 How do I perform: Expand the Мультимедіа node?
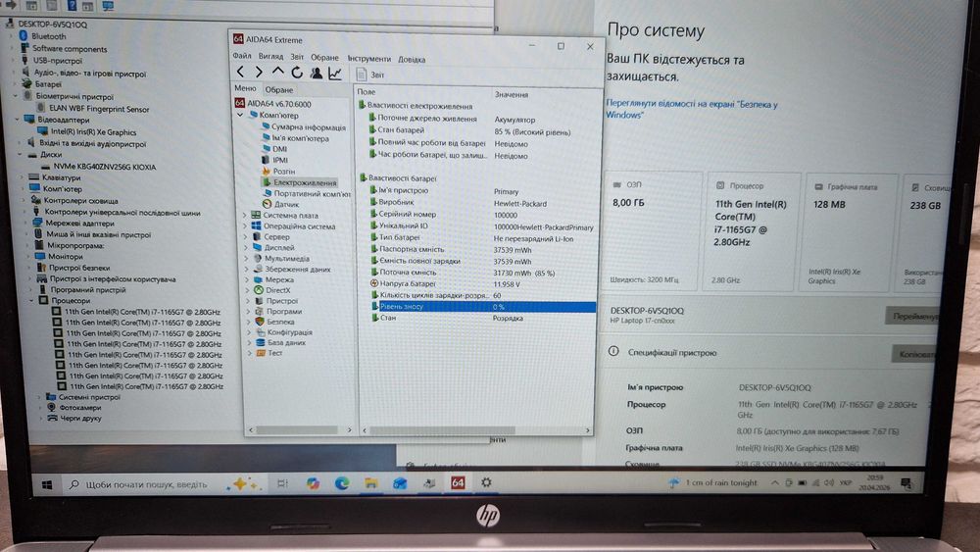pyautogui.click(x=246, y=258)
